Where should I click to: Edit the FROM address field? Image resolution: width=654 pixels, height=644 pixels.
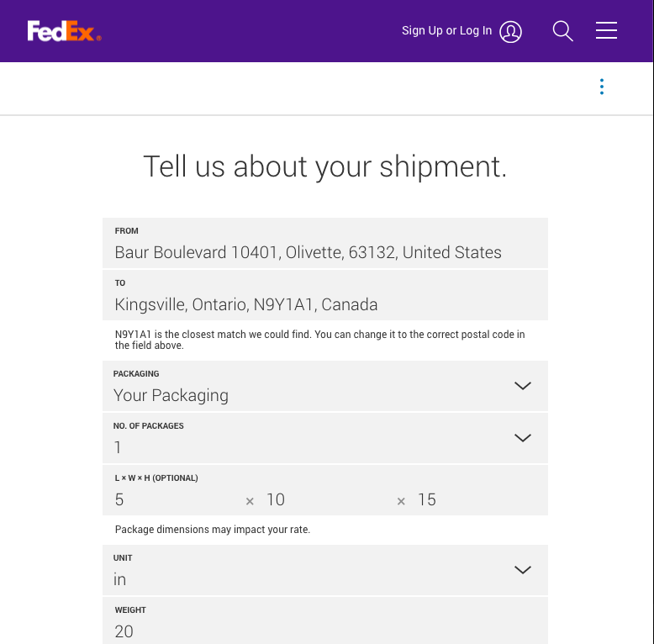tap(325, 243)
